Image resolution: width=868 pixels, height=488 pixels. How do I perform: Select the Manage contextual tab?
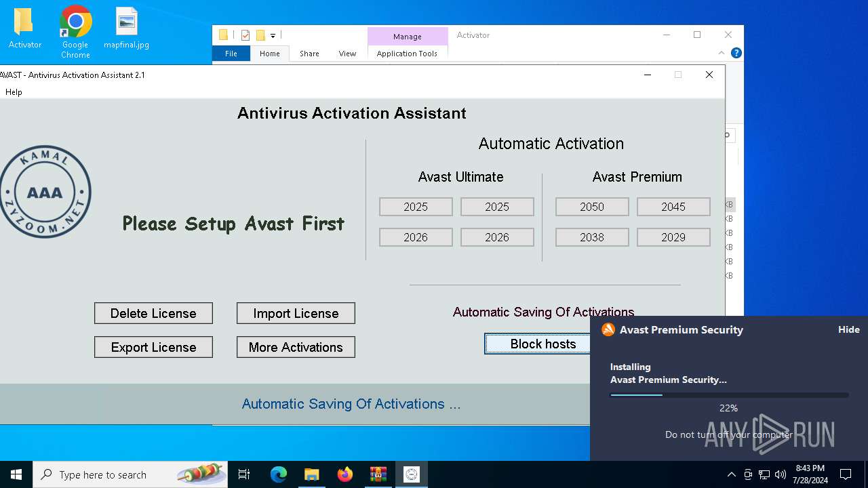408,37
